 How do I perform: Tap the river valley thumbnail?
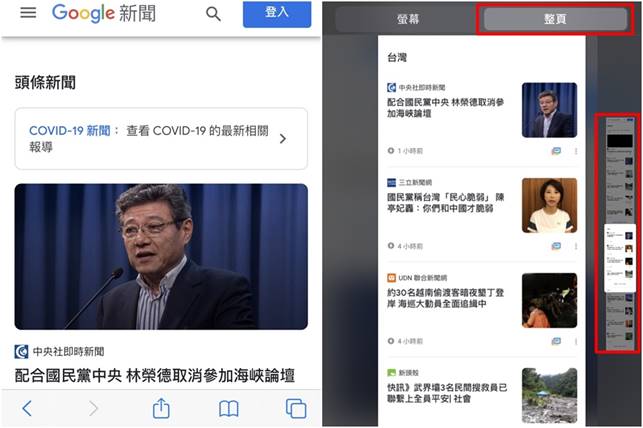tap(550, 395)
